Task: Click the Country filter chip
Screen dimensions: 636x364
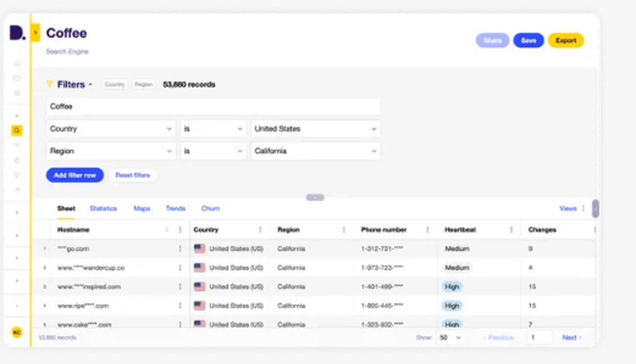Action: point(114,84)
